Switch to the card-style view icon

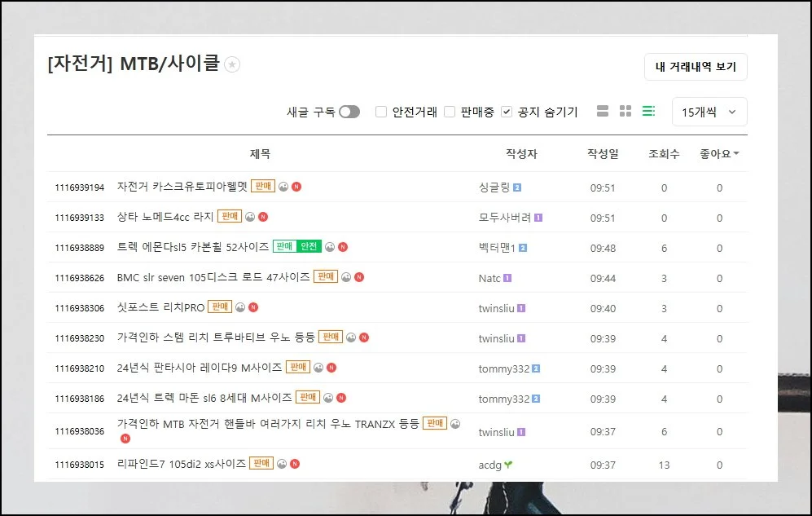pos(603,112)
